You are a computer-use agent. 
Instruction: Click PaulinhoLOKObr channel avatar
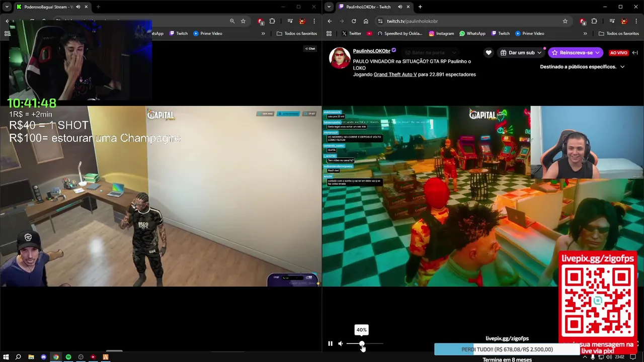point(340,58)
